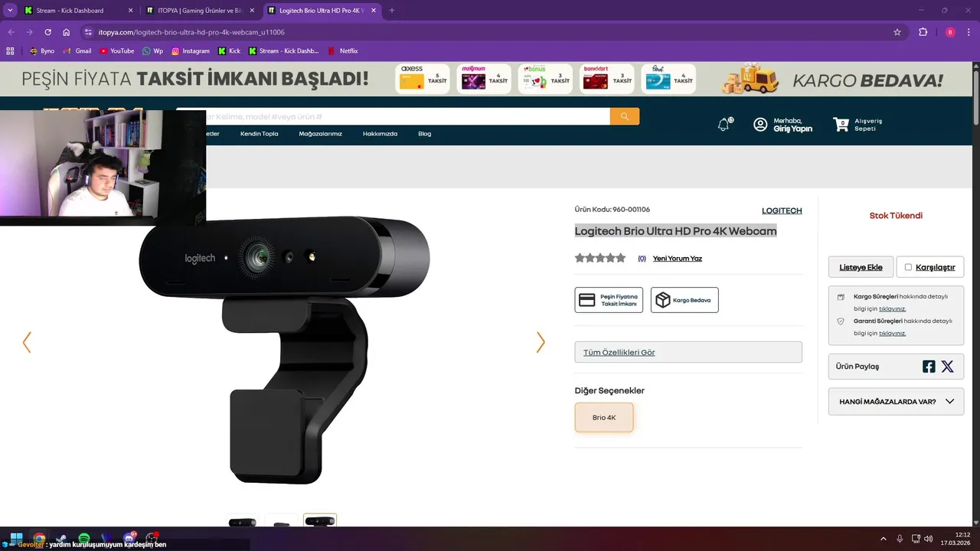
Task: Open Mağazalarımız menu item
Action: [320, 134]
